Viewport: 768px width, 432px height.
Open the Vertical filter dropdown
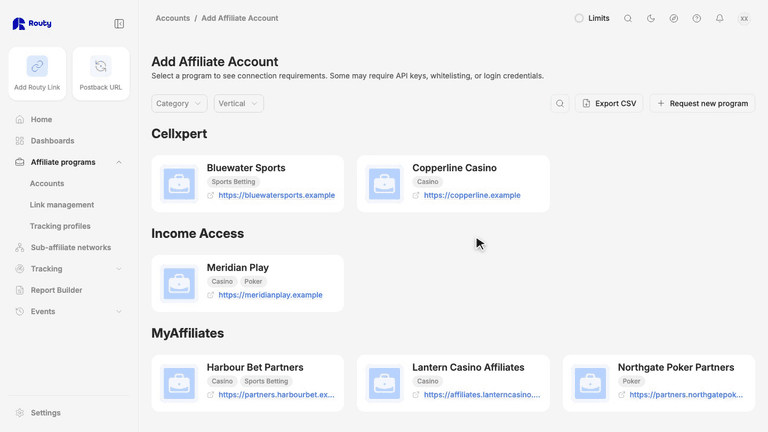pyautogui.click(x=239, y=103)
